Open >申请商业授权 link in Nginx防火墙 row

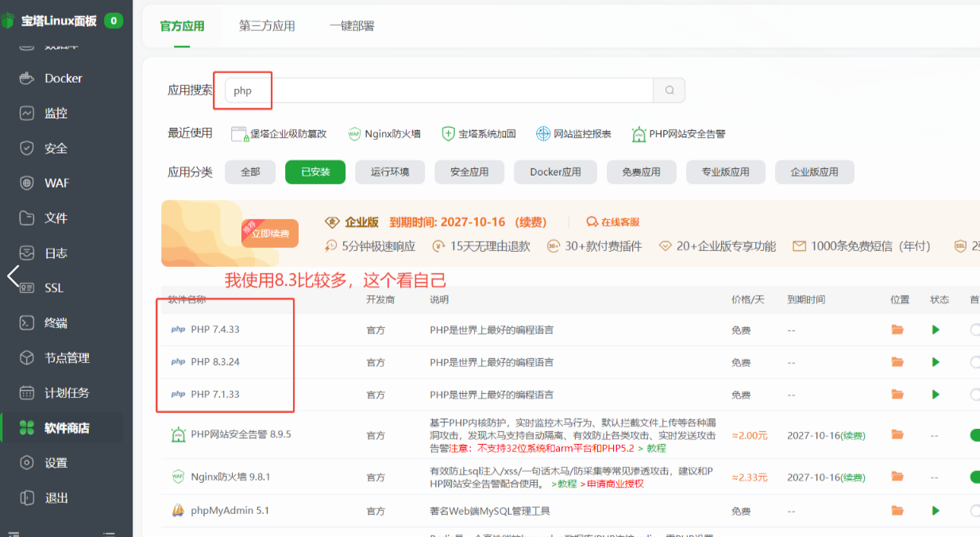tap(612, 483)
